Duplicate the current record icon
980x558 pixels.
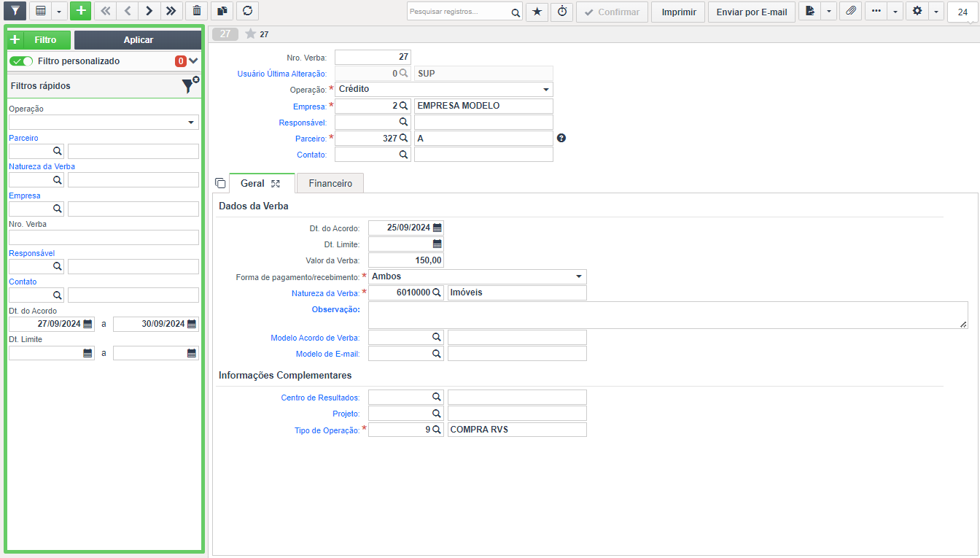(x=222, y=11)
